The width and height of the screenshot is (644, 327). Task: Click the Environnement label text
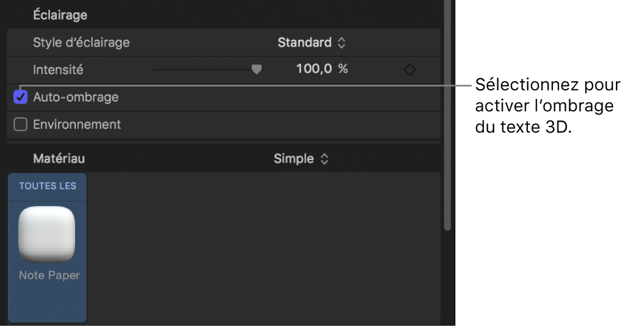77,125
